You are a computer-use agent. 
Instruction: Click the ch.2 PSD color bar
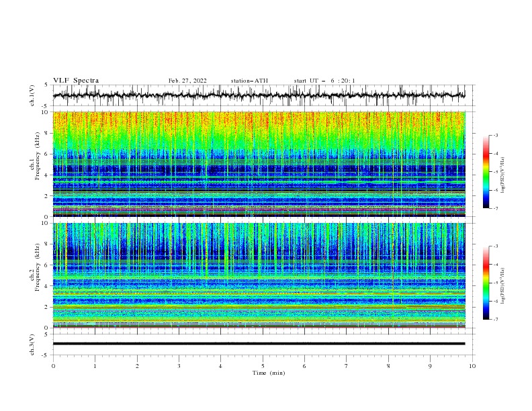(x=486, y=283)
